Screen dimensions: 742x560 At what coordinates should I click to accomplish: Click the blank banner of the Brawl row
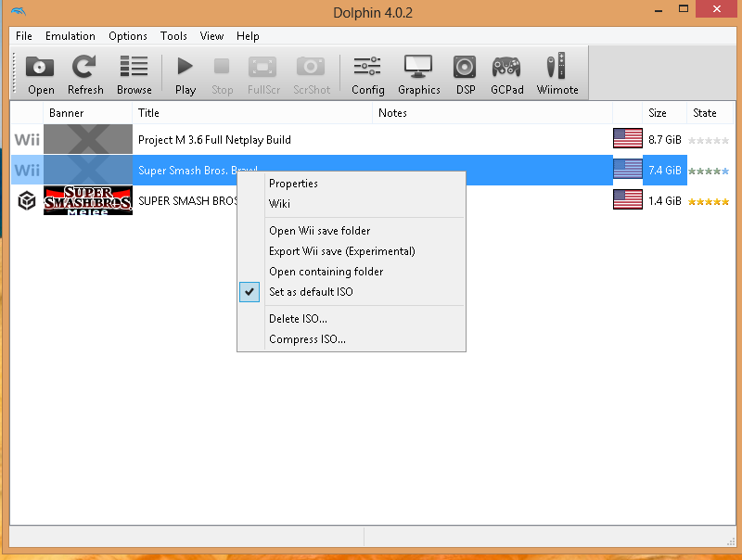(88, 171)
